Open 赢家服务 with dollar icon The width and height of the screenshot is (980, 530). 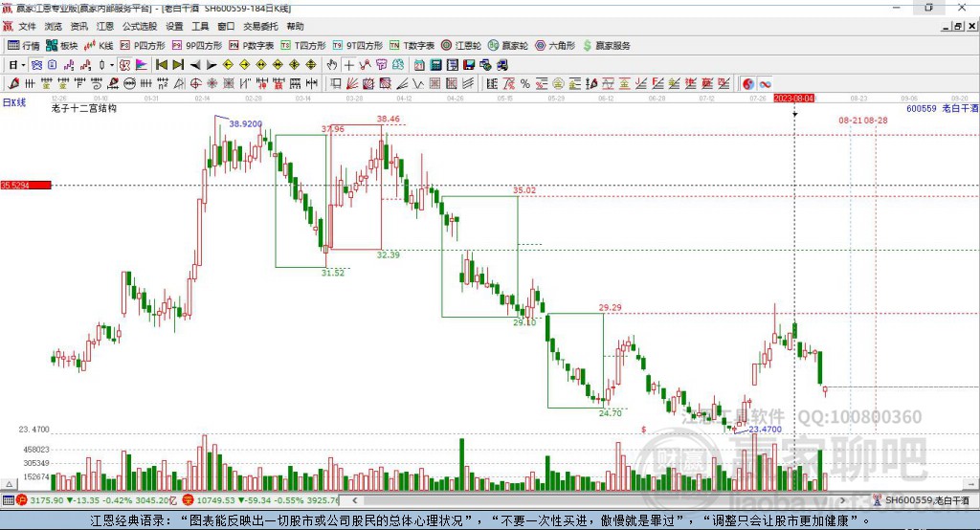[606, 46]
